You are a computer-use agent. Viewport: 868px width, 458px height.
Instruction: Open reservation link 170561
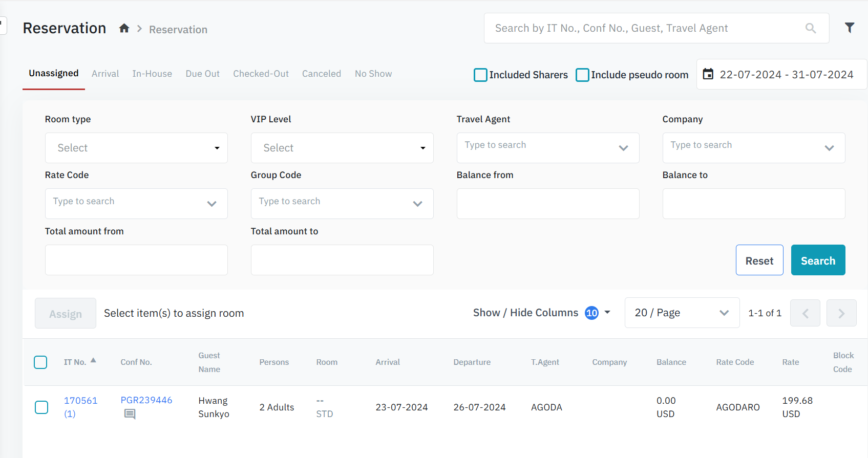point(80,401)
